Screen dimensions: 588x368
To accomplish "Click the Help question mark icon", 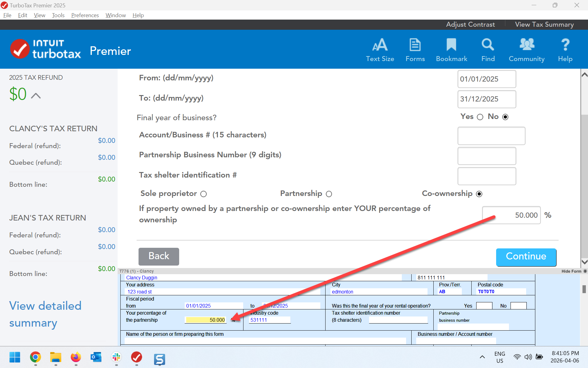I will (565, 50).
